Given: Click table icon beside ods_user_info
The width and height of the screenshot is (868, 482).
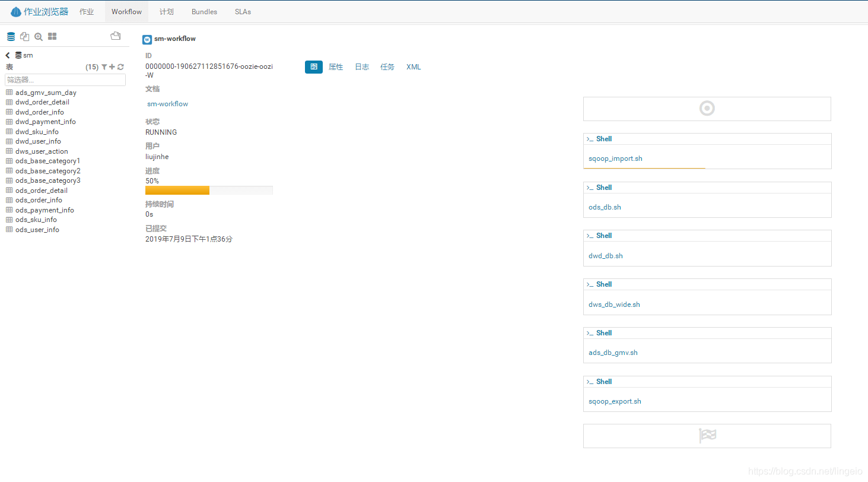Looking at the screenshot, I should (9, 230).
